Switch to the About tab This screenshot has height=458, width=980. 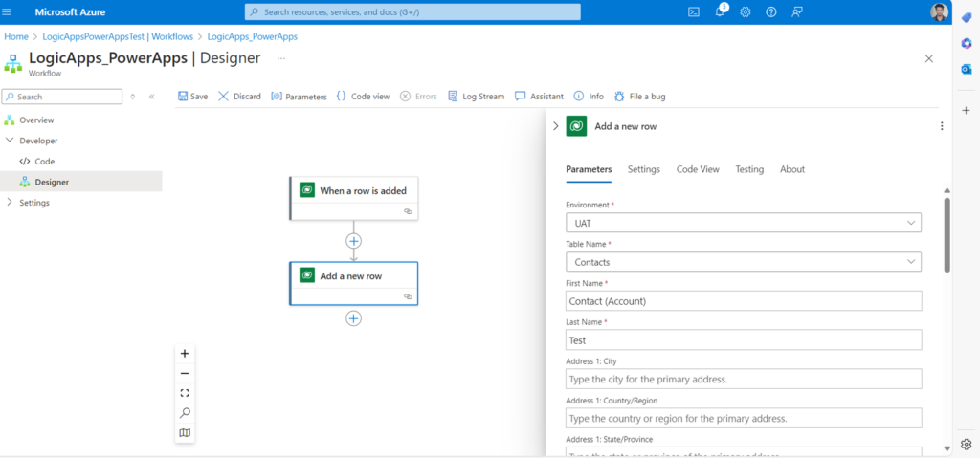coord(792,169)
